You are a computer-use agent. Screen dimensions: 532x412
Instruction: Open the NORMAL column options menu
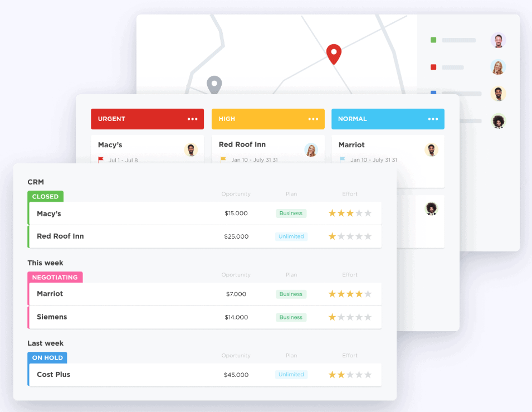pyautogui.click(x=433, y=119)
